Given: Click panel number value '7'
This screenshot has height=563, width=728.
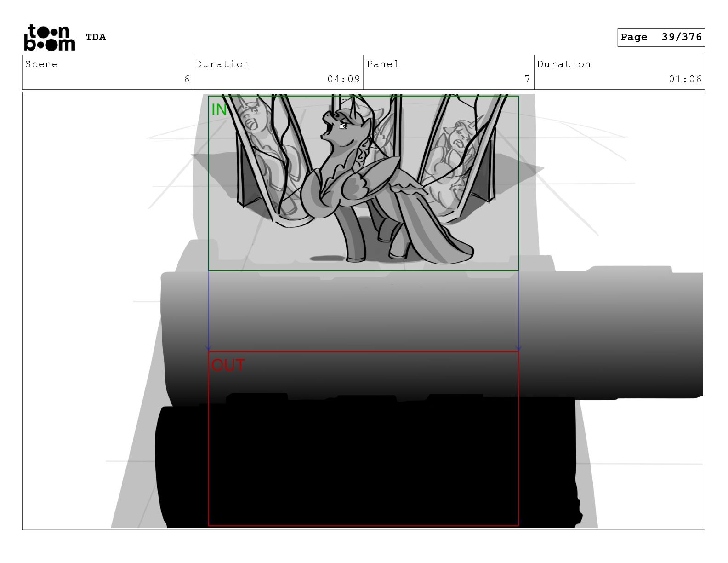Looking at the screenshot, I should pos(528,79).
